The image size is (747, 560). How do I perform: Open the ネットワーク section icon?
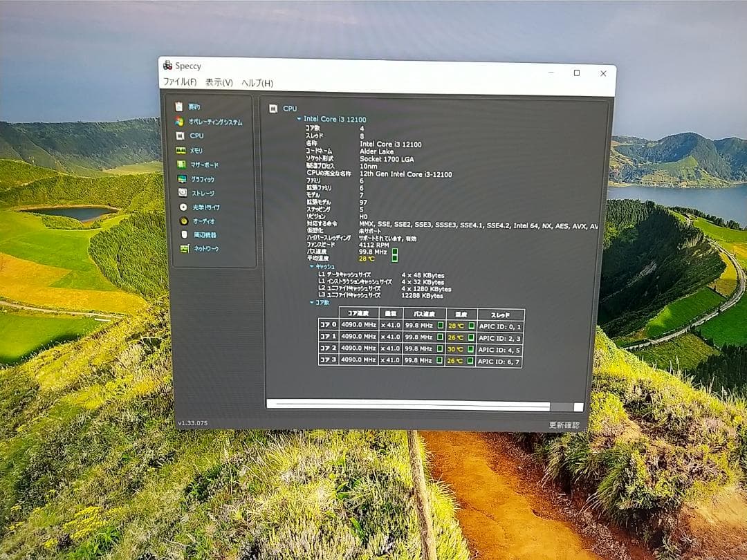[185, 249]
